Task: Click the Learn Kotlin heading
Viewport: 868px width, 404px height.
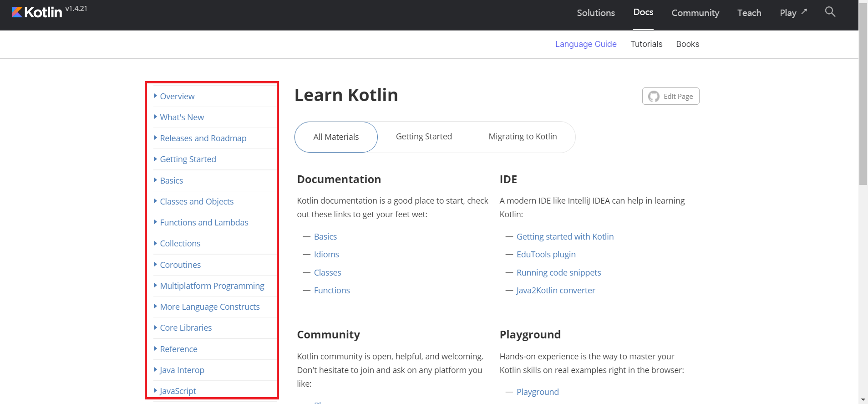Action: point(346,95)
